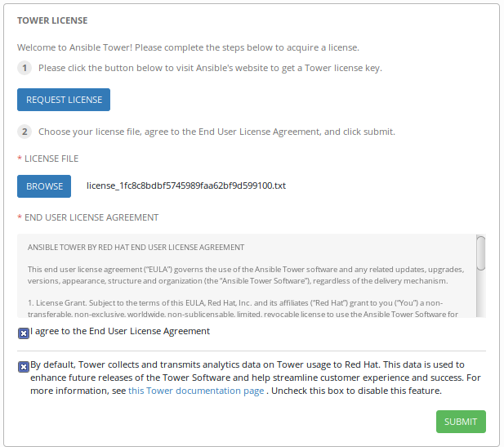Click the step 2 number badge
This screenshot has width=504, height=447.
click(25, 131)
